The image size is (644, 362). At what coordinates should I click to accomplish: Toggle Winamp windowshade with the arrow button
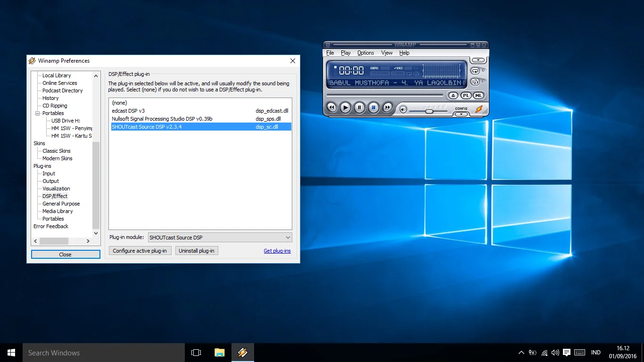(x=478, y=60)
